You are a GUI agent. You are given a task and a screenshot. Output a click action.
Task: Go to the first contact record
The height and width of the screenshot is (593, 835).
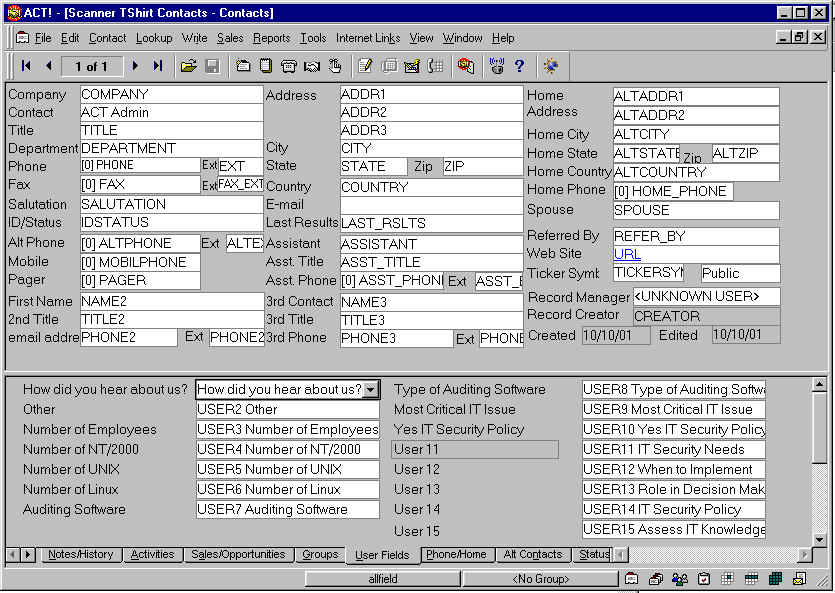click(x=26, y=65)
